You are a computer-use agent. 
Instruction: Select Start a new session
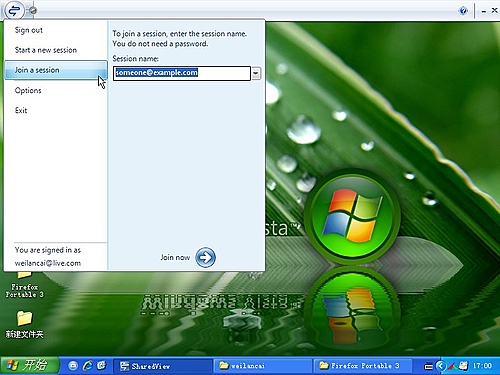pyautogui.click(x=46, y=50)
